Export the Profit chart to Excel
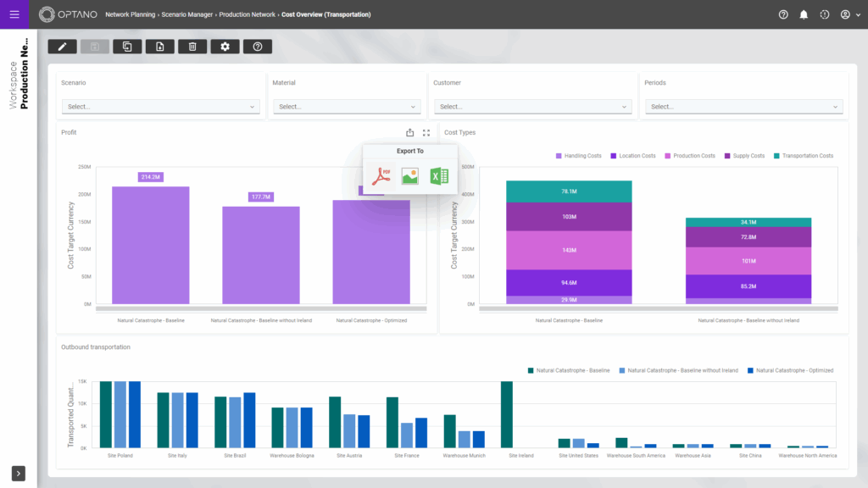Screen dimensions: 868x488 coord(439,175)
